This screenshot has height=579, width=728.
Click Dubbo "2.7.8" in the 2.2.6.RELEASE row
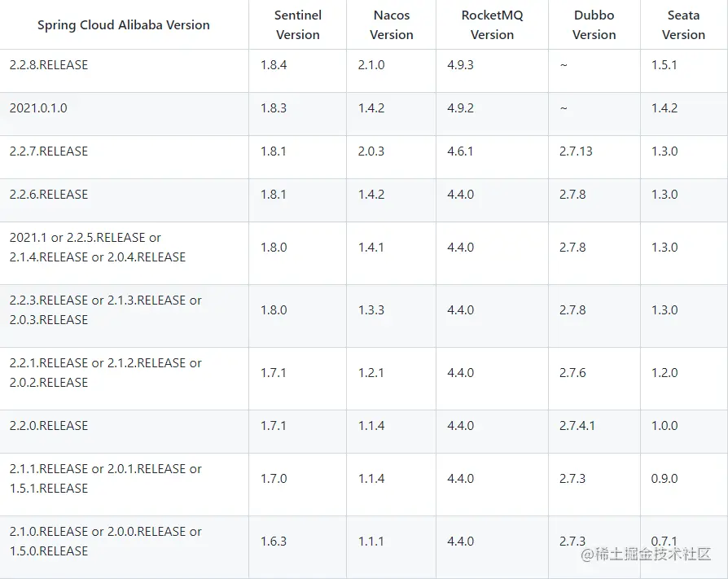click(x=572, y=195)
